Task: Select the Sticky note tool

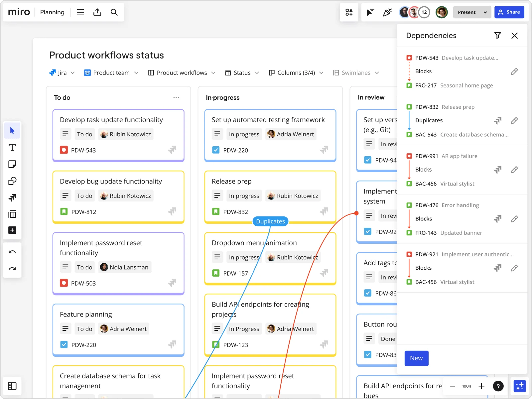Action: click(12, 164)
